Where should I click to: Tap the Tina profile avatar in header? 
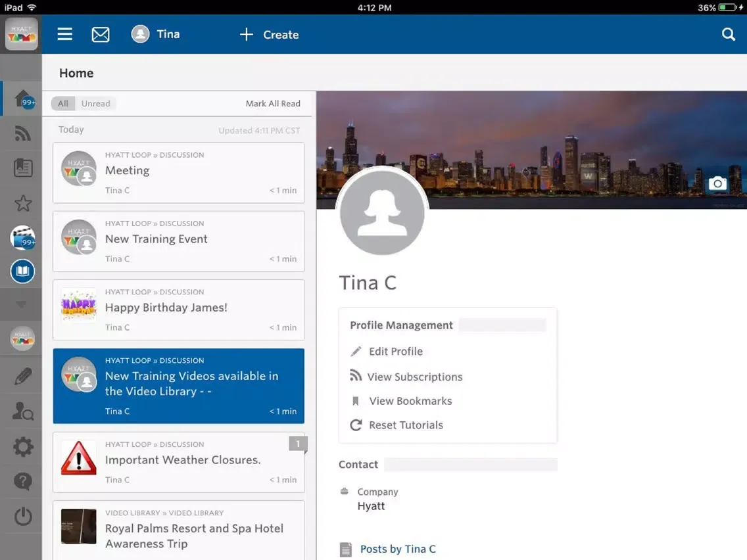pos(141,34)
